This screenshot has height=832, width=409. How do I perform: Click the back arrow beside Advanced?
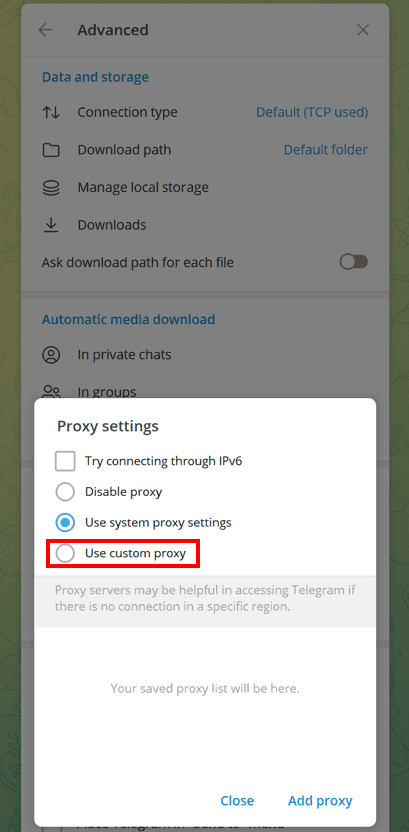point(46,30)
